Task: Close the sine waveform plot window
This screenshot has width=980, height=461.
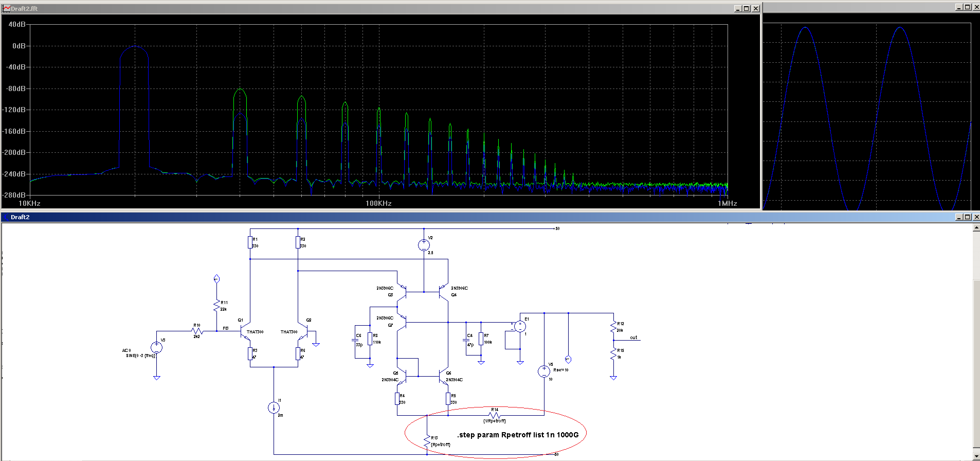Action: tap(975, 7)
